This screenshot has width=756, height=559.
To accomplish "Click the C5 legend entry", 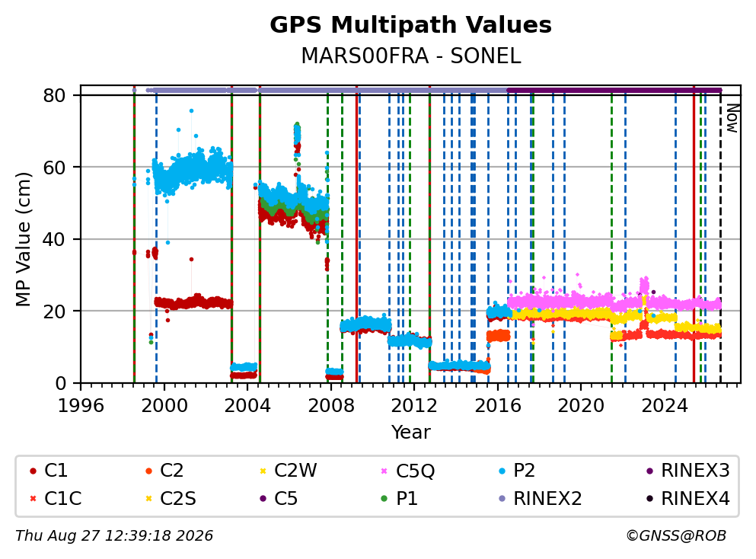I will coord(279,498).
